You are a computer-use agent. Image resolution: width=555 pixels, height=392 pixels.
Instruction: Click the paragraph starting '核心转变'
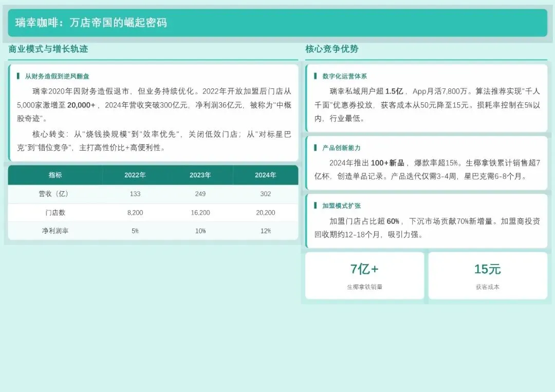(154, 141)
